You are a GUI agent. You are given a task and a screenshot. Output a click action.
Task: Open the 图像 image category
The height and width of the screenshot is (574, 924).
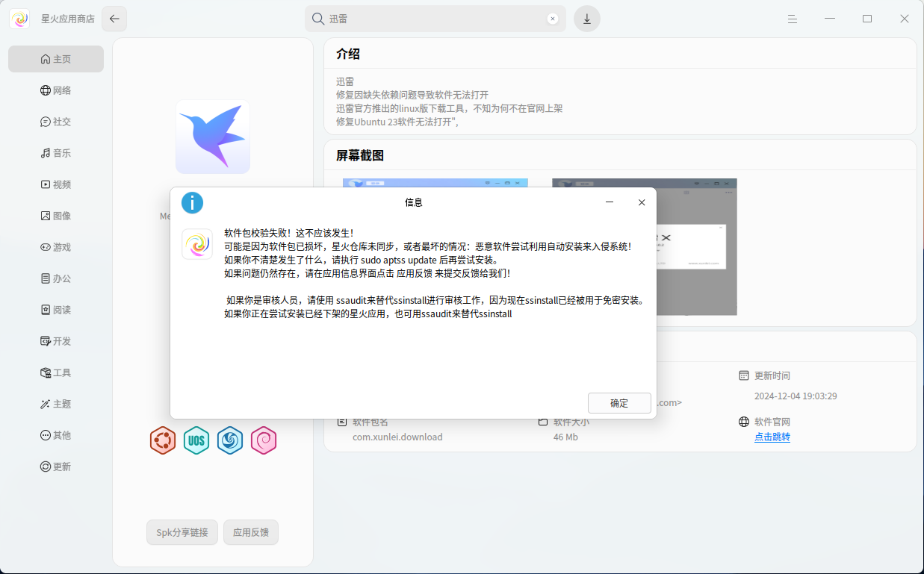[x=56, y=216]
